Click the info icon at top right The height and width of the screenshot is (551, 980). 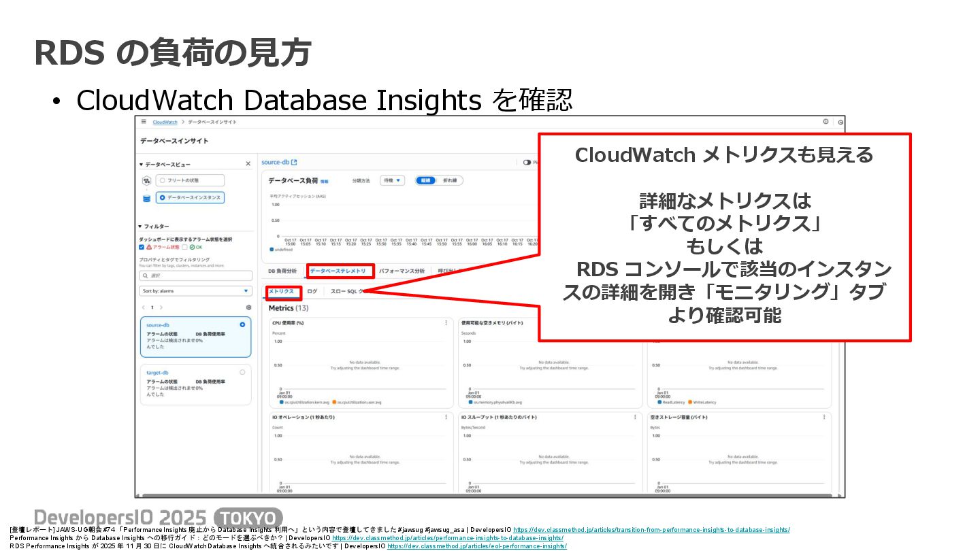click(x=826, y=122)
